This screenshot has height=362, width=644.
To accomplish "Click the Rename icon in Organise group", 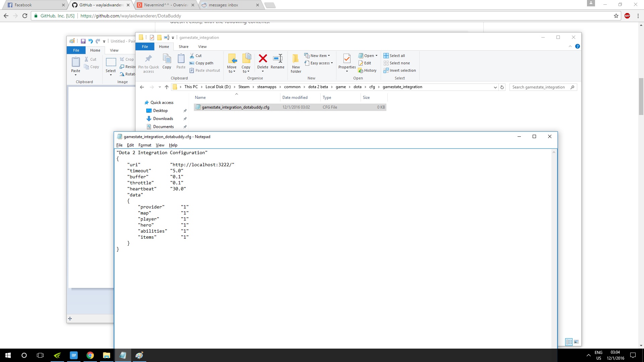I will click(277, 59).
